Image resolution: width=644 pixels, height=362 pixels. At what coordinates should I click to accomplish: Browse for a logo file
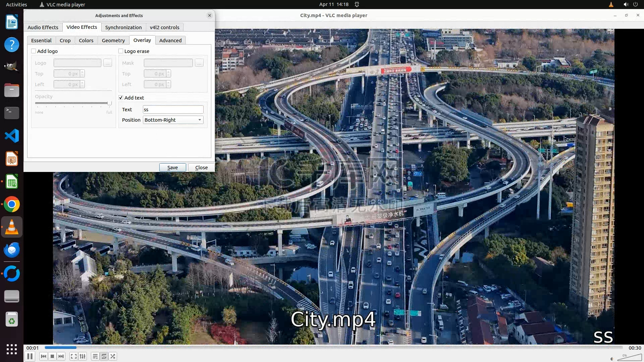108,63
